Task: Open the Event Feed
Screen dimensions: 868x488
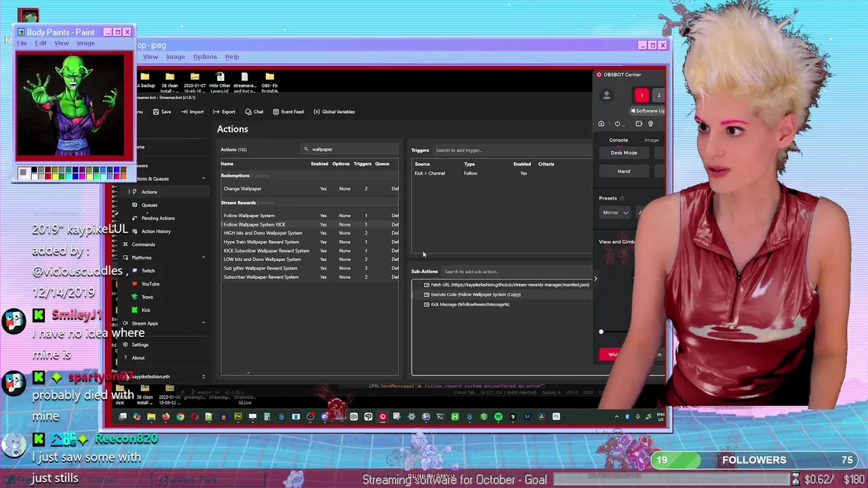Action: [x=288, y=112]
